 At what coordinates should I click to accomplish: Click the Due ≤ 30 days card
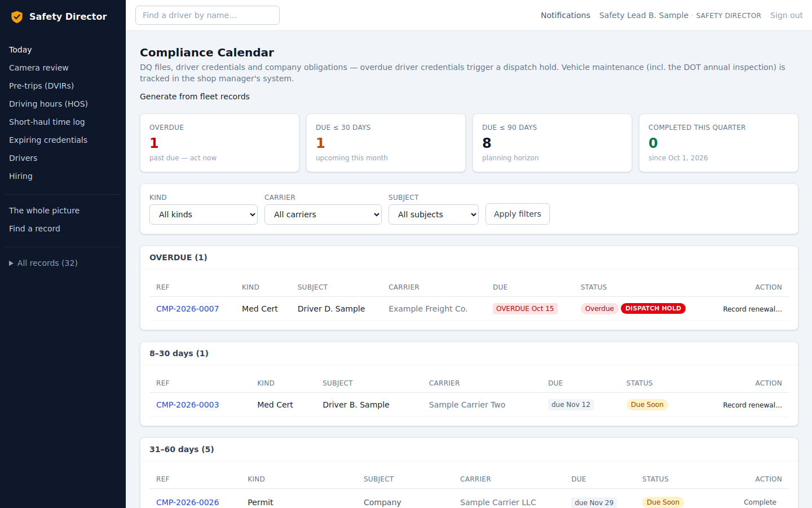coord(386,143)
